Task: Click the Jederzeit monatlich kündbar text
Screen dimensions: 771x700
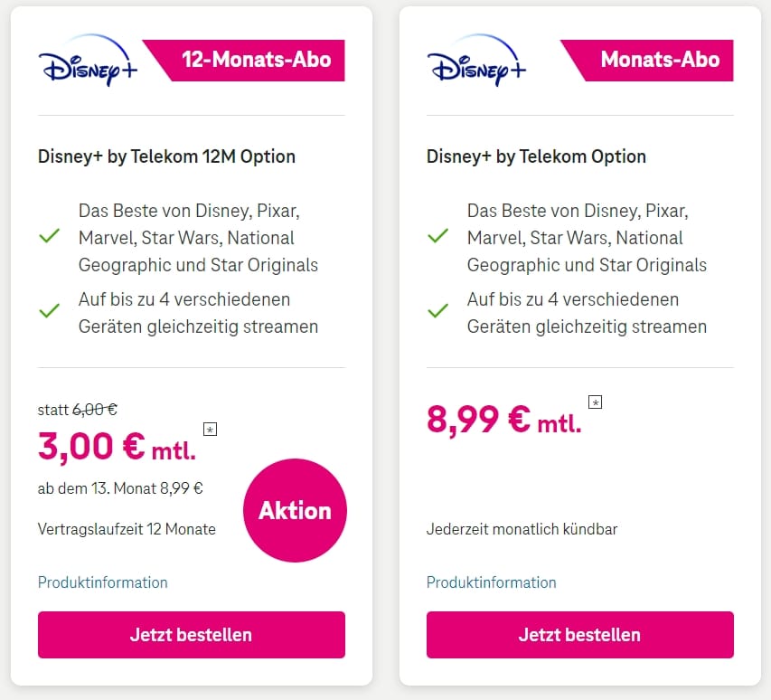Action: click(522, 529)
